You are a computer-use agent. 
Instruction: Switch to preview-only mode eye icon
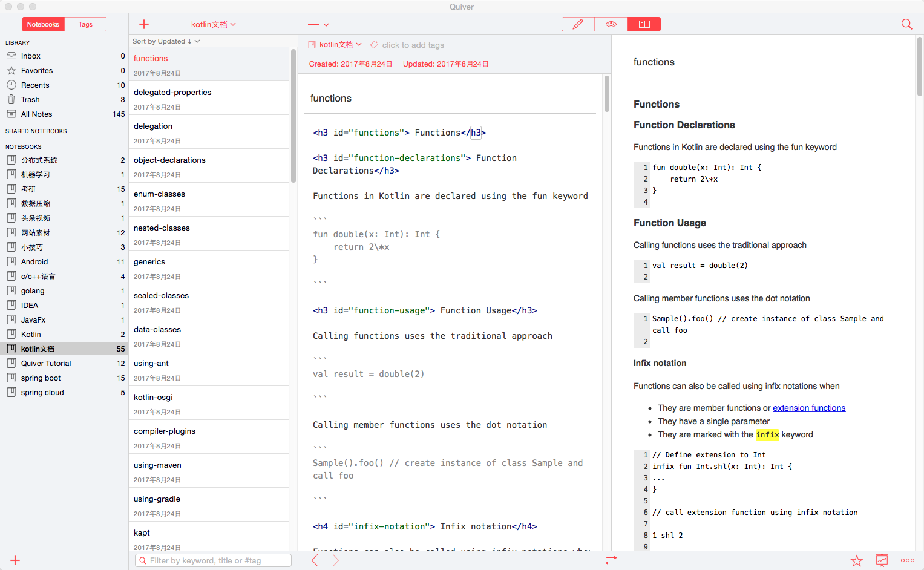tap(611, 24)
